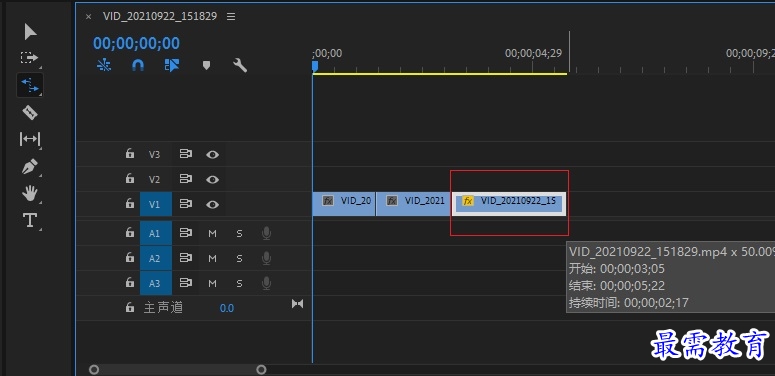Select the Pen tool
This screenshot has height=376, width=775.
(x=30, y=167)
